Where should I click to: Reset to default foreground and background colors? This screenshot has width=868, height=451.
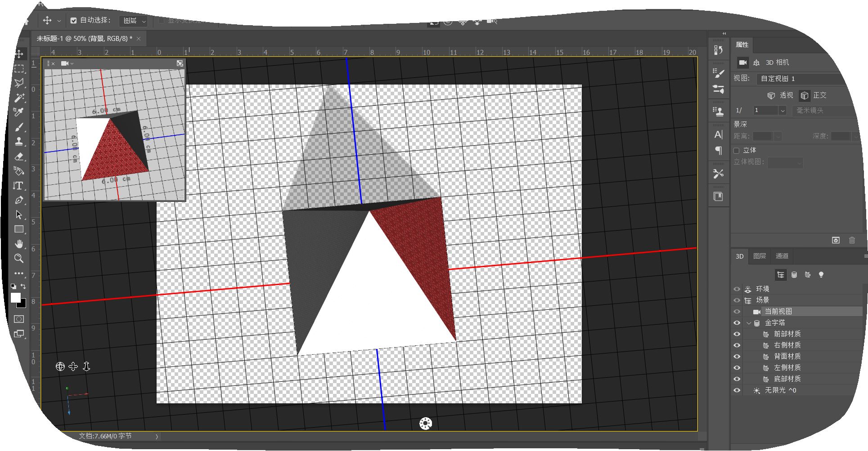(x=13, y=286)
